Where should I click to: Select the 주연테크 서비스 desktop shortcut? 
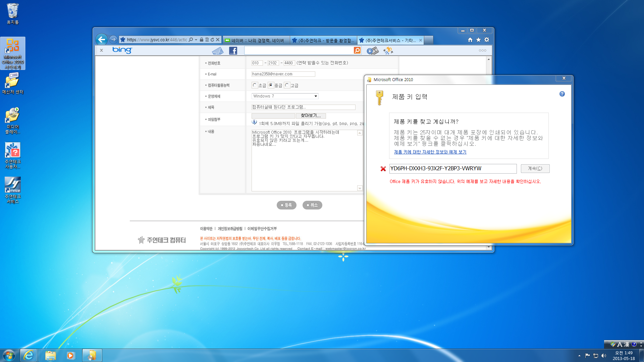click(x=13, y=190)
